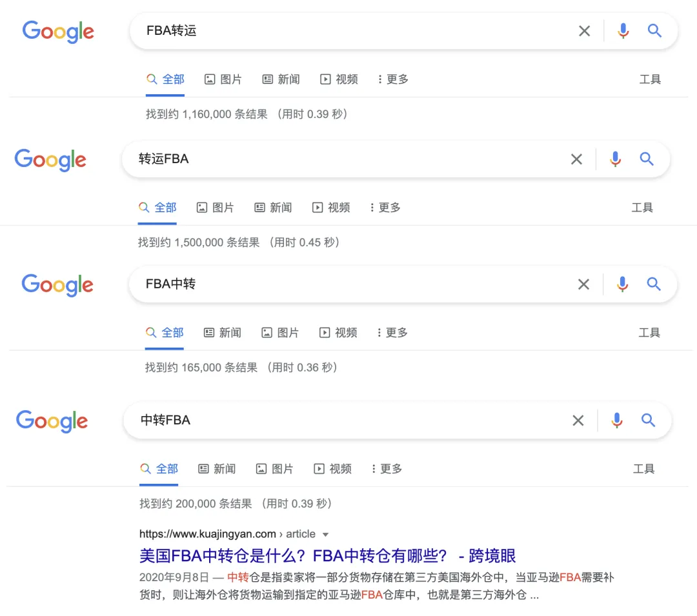The height and width of the screenshot is (616, 697).
Task: Open the 新闻 tab under 转运FBA search
Action: click(x=274, y=208)
